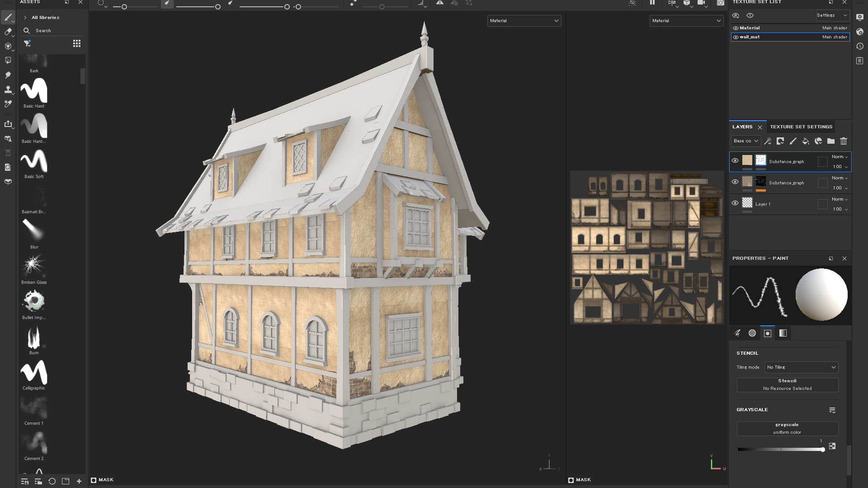Open the 3D viewport Material dropdown
Image resolution: width=868 pixels, height=488 pixels.
point(524,21)
